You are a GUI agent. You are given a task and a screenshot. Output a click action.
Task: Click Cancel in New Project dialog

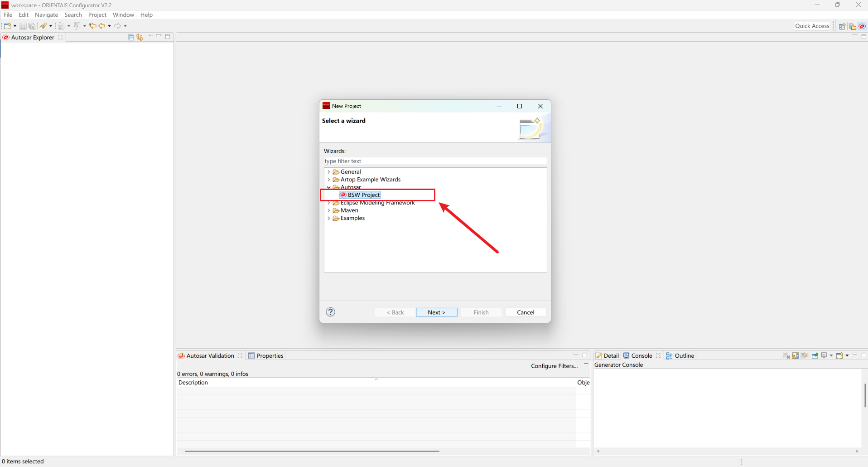(x=525, y=312)
